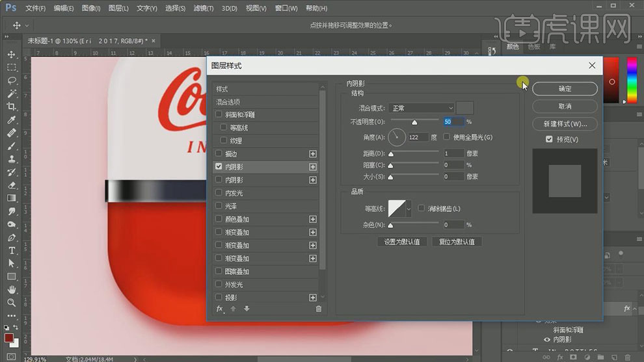Image resolution: width=644 pixels, height=362 pixels.
Task: Click the trash icon to delete effect
Action: 319,309
